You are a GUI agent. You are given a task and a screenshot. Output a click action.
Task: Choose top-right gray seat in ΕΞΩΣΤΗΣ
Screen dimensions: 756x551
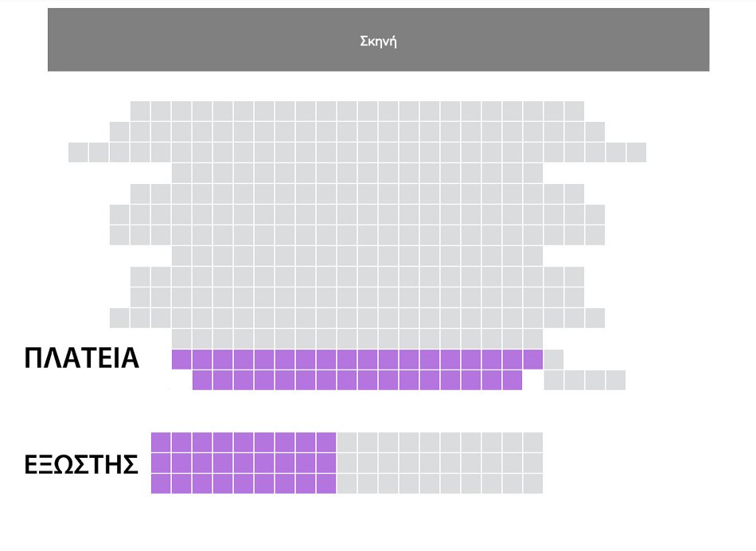(x=533, y=442)
